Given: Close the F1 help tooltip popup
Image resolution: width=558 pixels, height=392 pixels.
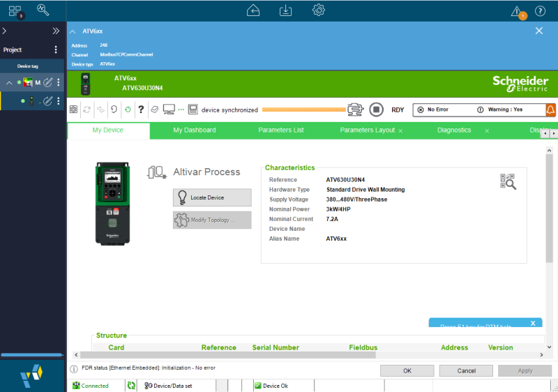Looking at the screenshot, I should 533,323.
